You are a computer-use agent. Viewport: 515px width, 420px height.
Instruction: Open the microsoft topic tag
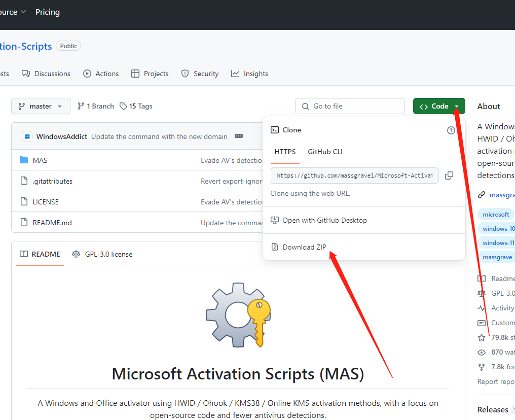click(x=496, y=214)
